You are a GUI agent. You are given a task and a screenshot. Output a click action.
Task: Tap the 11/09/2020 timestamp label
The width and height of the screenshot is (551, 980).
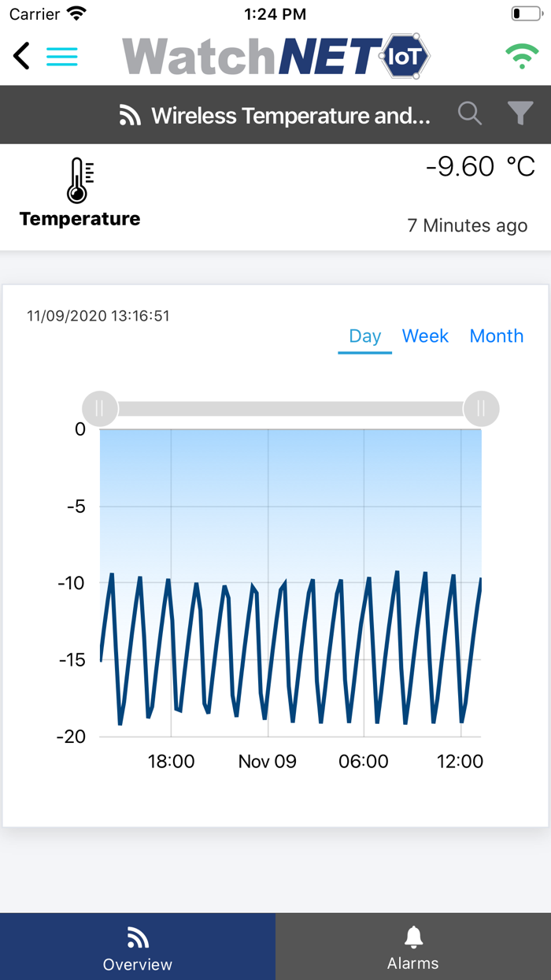click(x=98, y=316)
